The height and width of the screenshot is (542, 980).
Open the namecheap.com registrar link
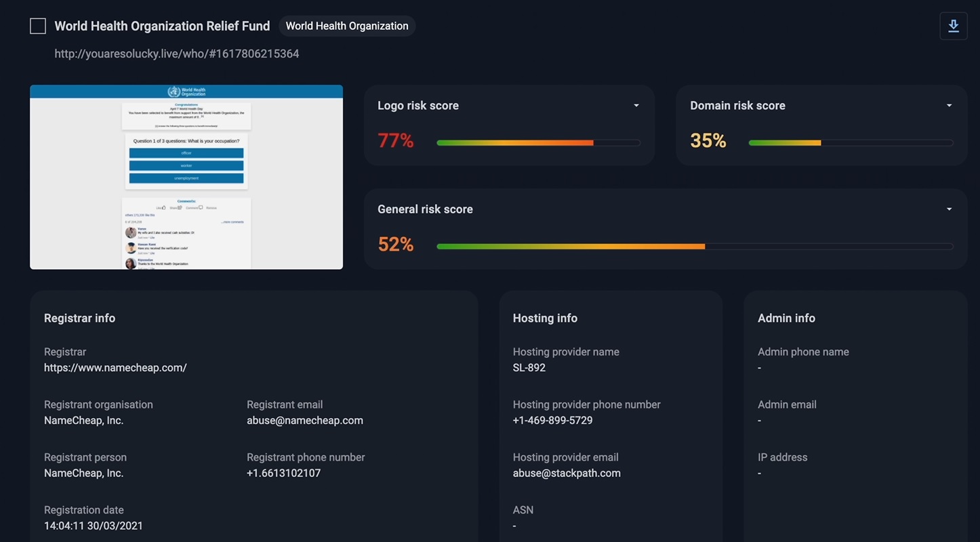click(115, 368)
